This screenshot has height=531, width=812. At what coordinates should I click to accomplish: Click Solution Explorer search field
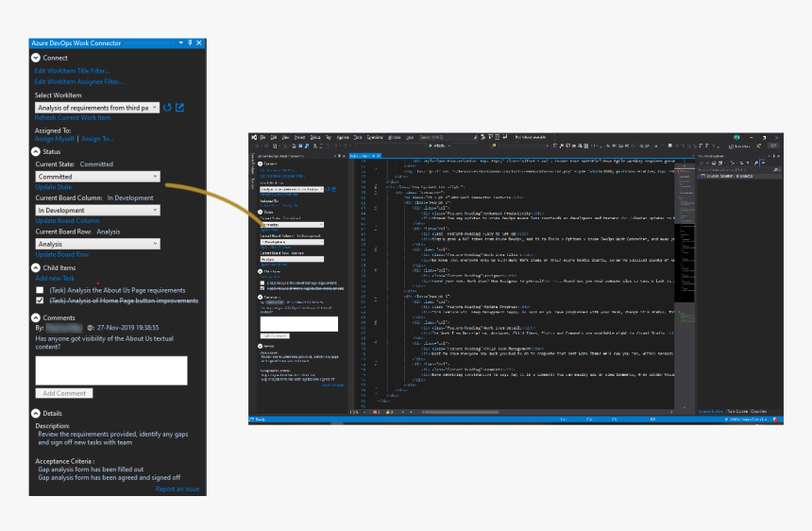click(x=737, y=170)
